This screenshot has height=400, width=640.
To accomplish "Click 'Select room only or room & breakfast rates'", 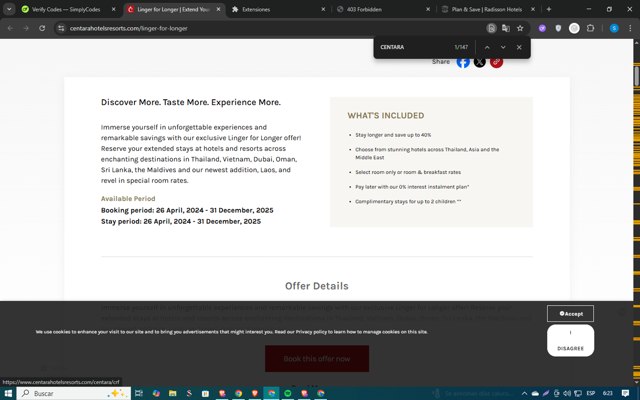I will tap(408, 172).
